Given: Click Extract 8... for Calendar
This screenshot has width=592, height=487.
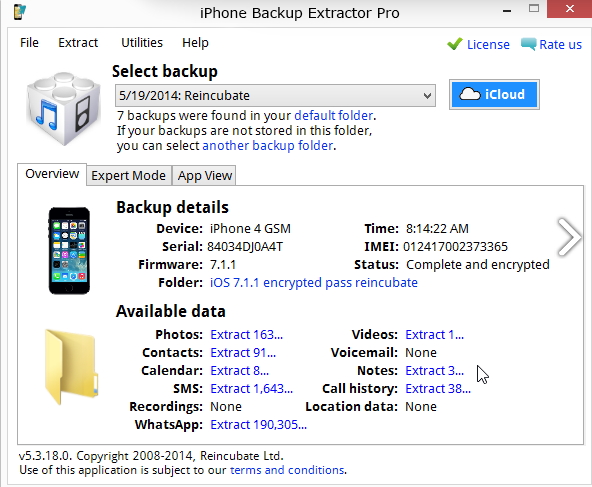Looking at the screenshot, I should (x=239, y=371).
